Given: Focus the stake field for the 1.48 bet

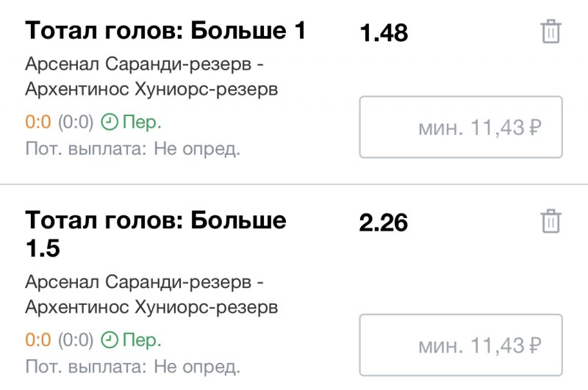Looking at the screenshot, I should click(461, 127).
